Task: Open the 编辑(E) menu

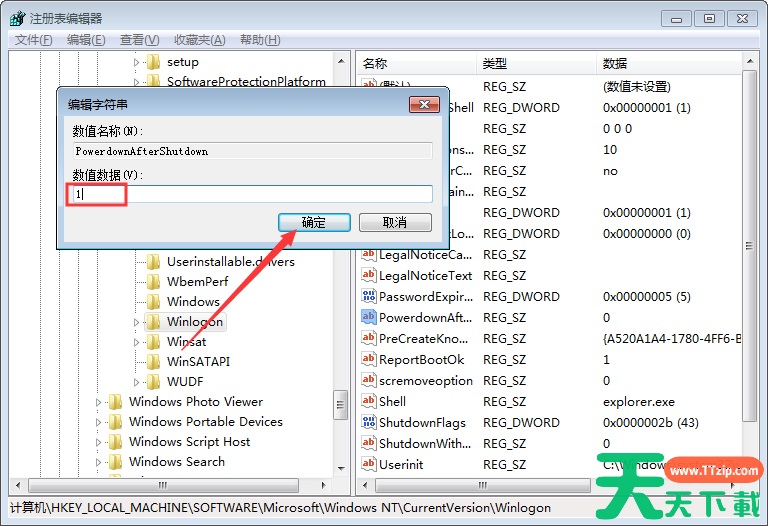Action: click(x=86, y=40)
